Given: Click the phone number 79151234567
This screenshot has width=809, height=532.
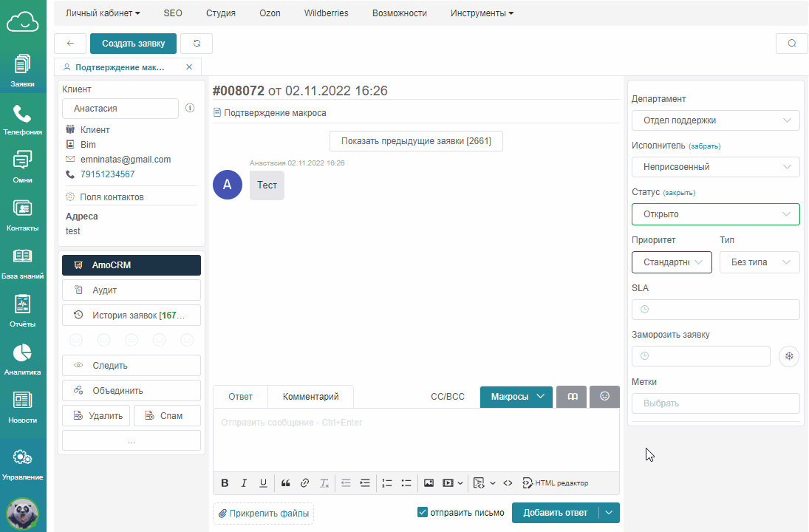Looking at the screenshot, I should coord(107,174).
